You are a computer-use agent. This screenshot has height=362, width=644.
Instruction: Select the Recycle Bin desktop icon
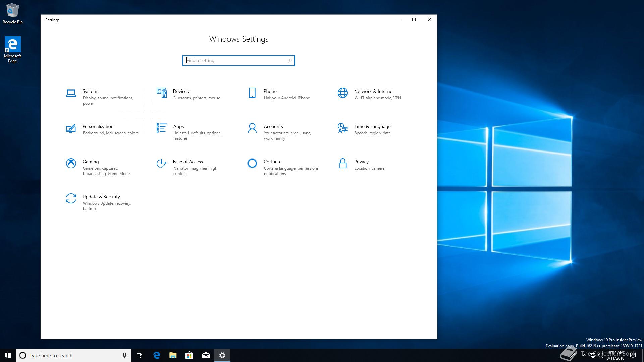point(13,14)
